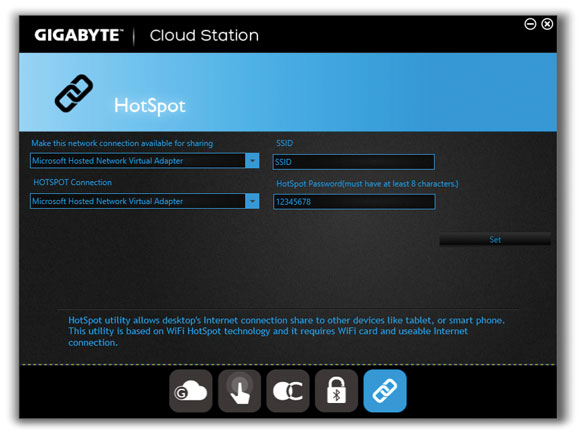Image resolution: width=580 pixels, height=433 pixels.
Task: Focus the HotSpot Password field showing 12345678
Action: [x=354, y=202]
